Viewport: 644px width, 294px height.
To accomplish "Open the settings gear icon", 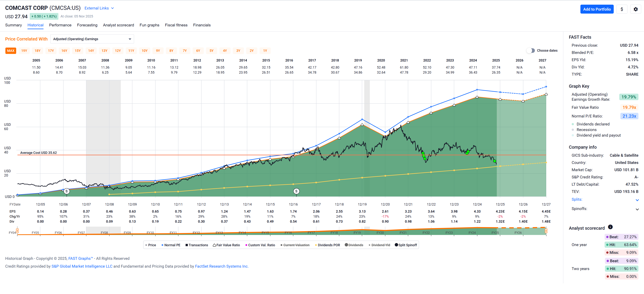I will click(x=635, y=9).
